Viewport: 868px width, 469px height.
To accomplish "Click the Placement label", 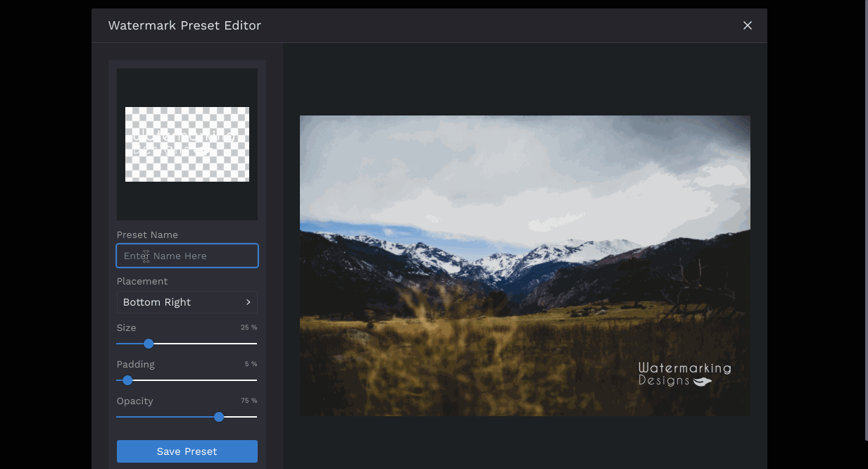I will coord(142,281).
